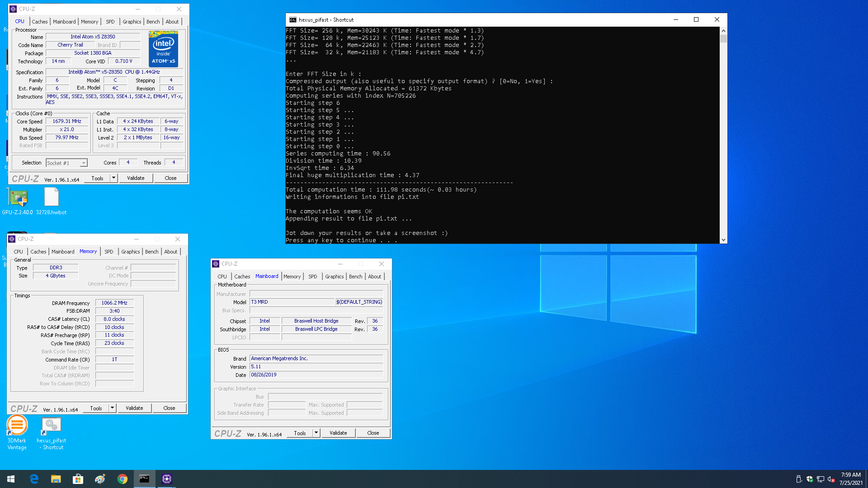868x488 pixels.
Task: Click the hexus_pifast console window title icon
Action: point(292,20)
